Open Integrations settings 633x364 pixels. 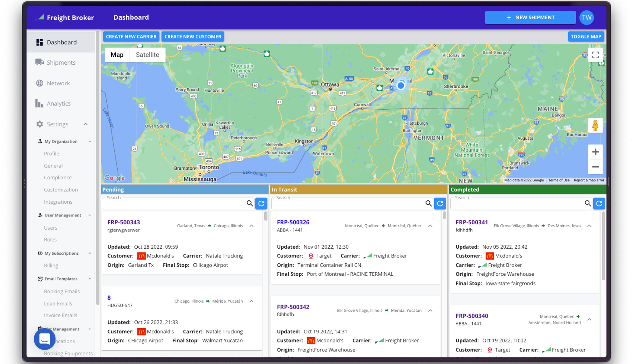click(58, 202)
